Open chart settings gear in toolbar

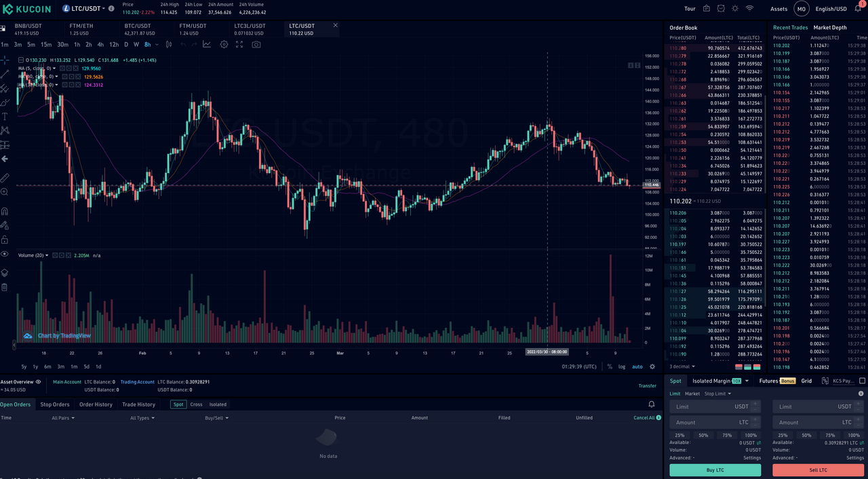(x=224, y=44)
